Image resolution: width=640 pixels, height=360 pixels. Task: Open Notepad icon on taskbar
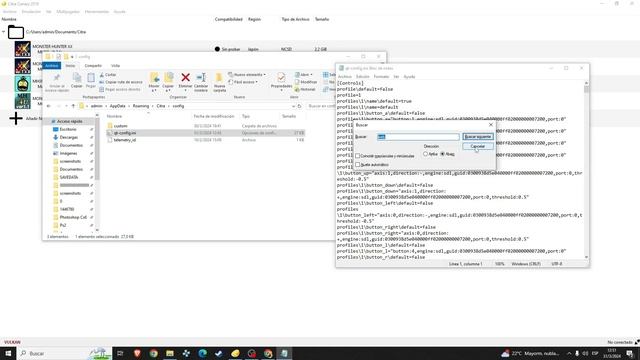point(284,353)
